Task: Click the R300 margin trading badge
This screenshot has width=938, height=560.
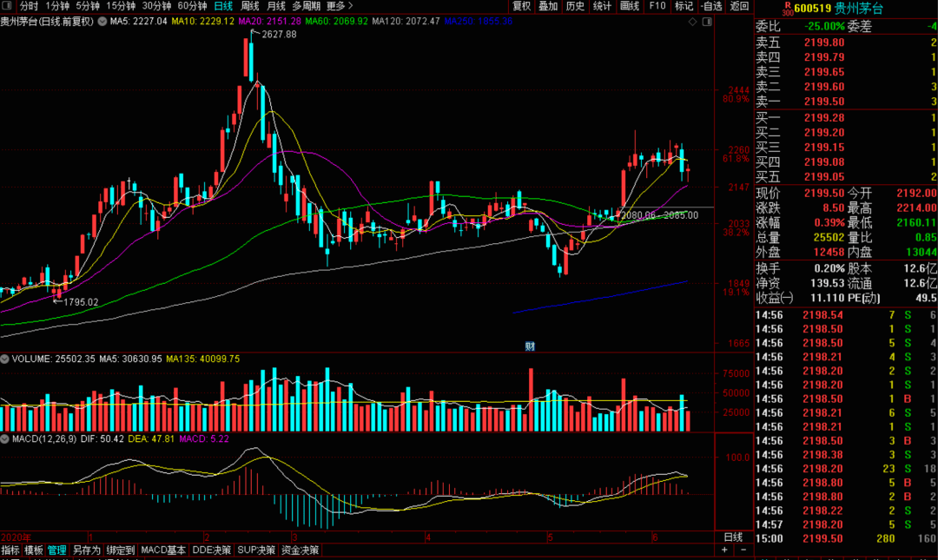Action: point(787,9)
